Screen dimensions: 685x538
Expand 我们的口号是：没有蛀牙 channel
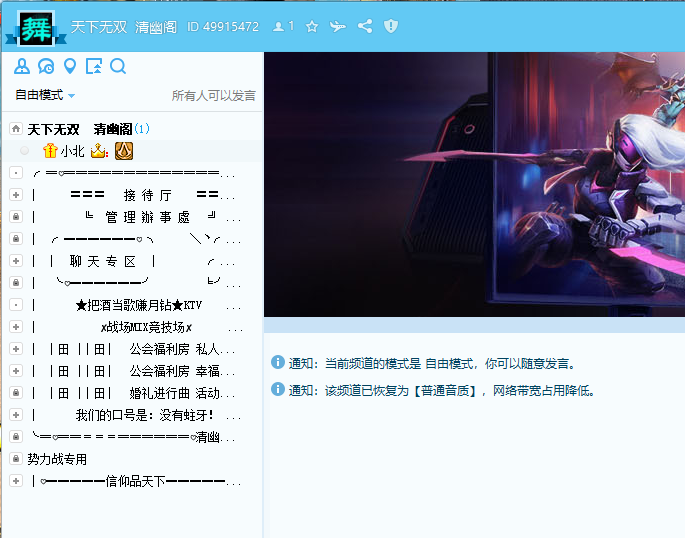(x=16, y=414)
